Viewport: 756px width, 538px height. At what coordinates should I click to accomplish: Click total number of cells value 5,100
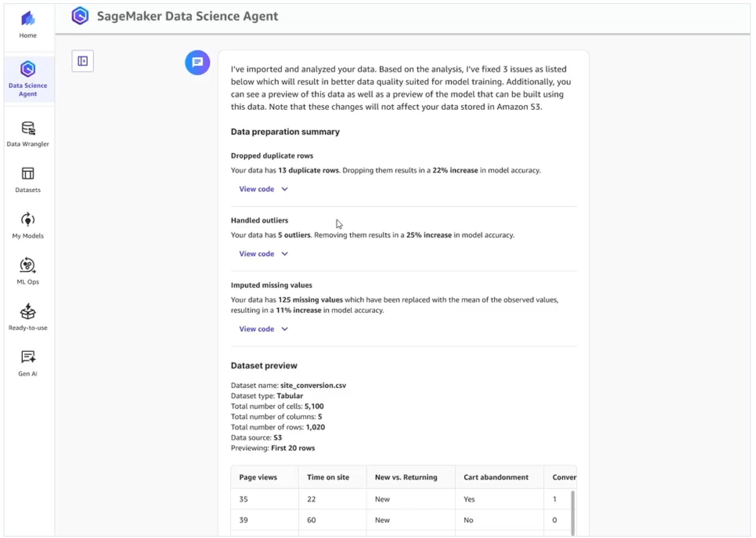pyautogui.click(x=314, y=406)
